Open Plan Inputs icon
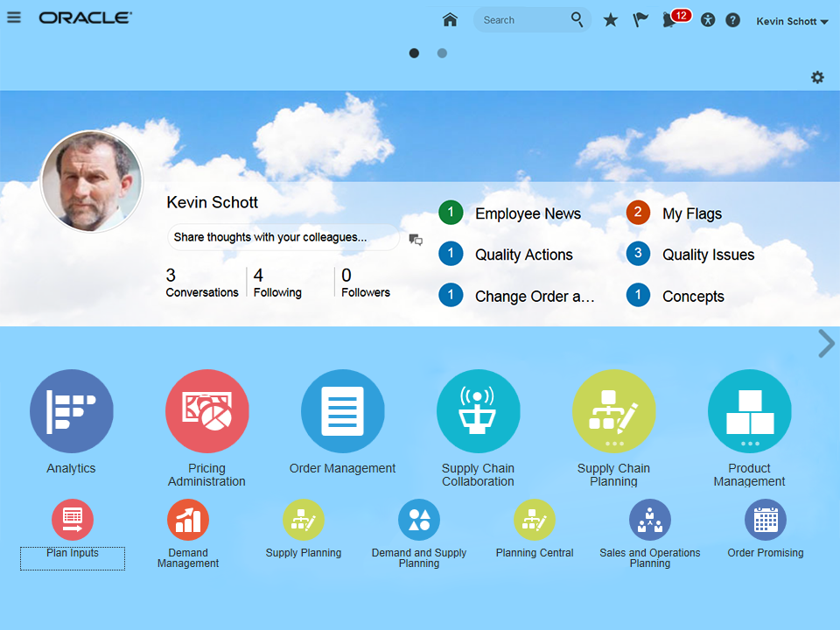The image size is (840, 630). click(73, 520)
